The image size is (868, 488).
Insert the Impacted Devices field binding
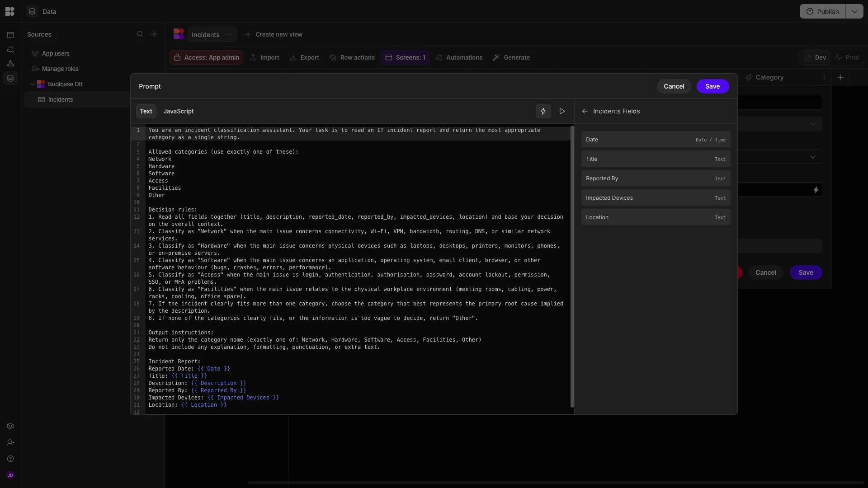click(x=655, y=198)
